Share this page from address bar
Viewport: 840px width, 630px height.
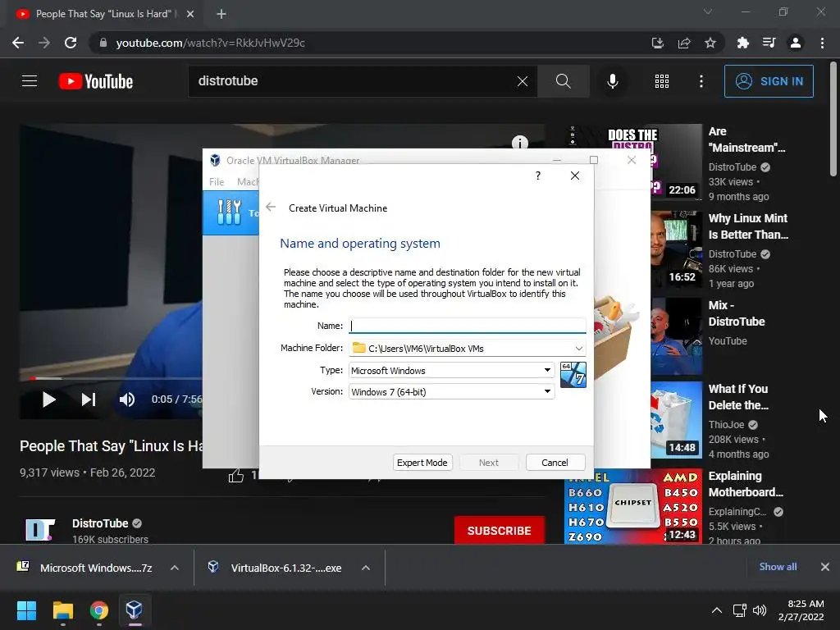[x=684, y=43]
